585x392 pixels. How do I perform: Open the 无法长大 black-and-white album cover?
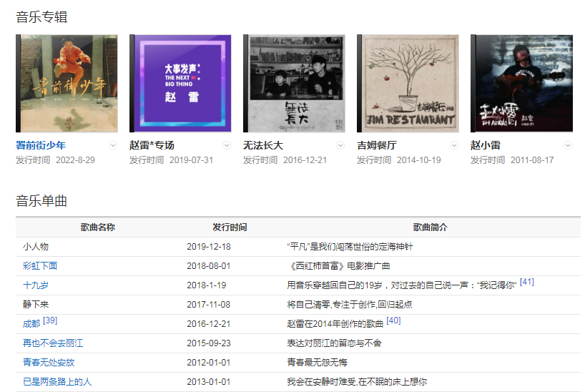click(295, 83)
